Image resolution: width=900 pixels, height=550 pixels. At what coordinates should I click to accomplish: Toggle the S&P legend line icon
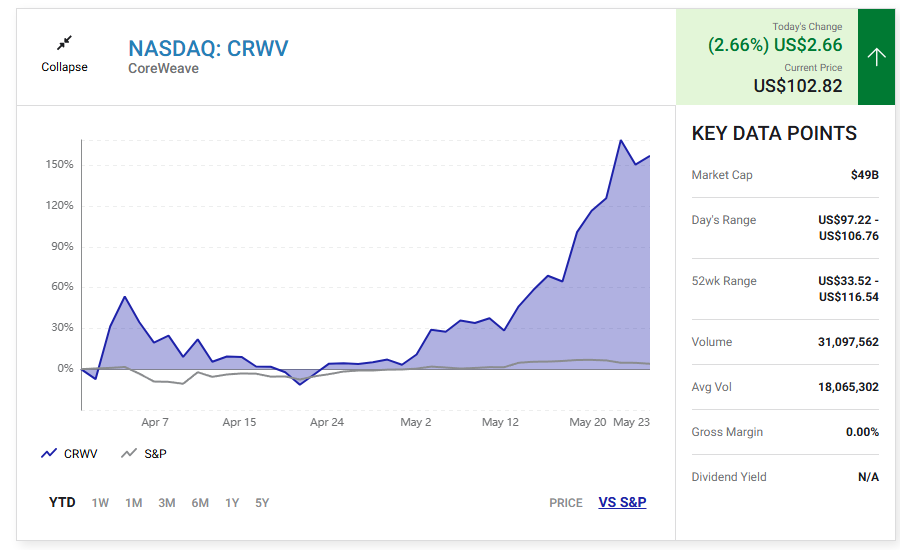click(x=129, y=454)
